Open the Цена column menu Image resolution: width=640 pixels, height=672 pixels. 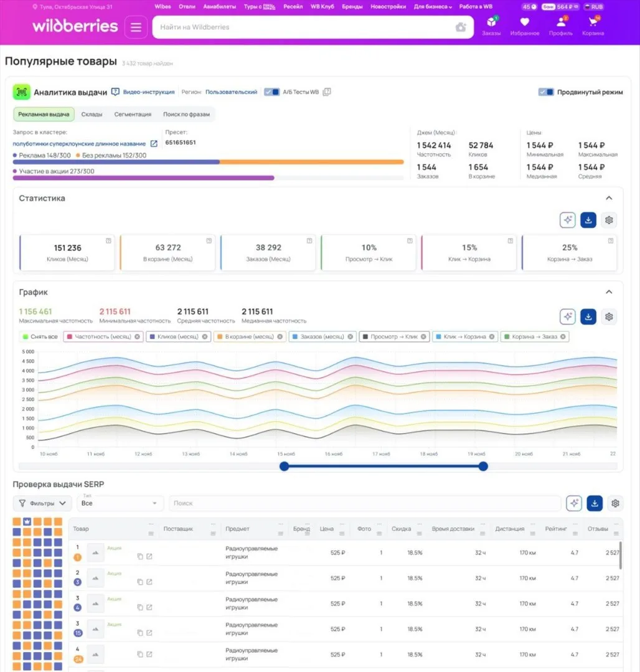[342, 534]
